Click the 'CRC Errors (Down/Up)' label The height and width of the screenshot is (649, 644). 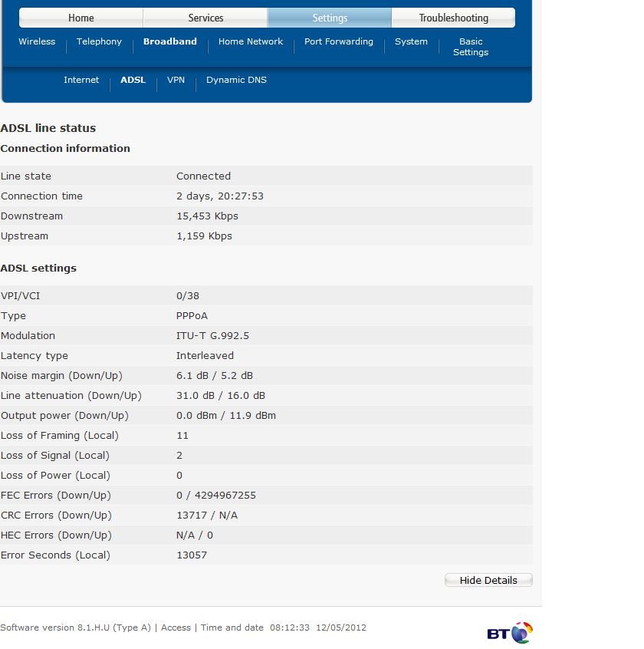tap(56, 516)
